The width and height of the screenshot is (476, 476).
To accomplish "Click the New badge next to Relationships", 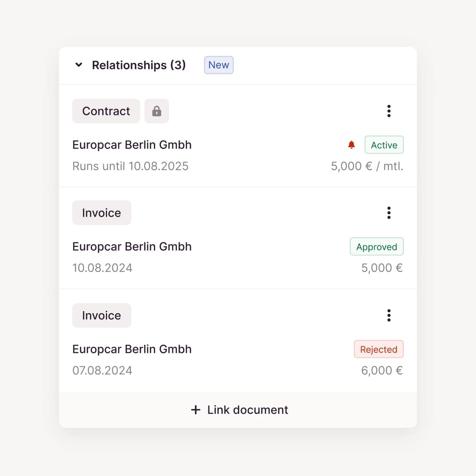I will (x=219, y=65).
